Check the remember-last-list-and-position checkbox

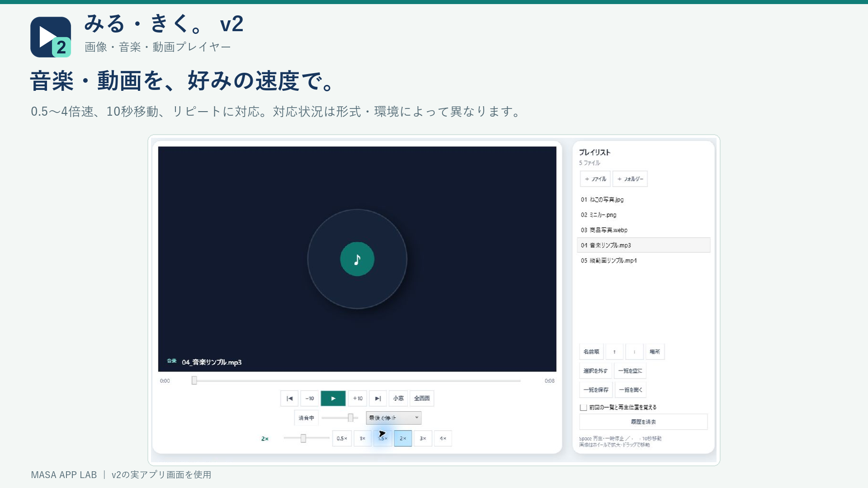(x=583, y=407)
